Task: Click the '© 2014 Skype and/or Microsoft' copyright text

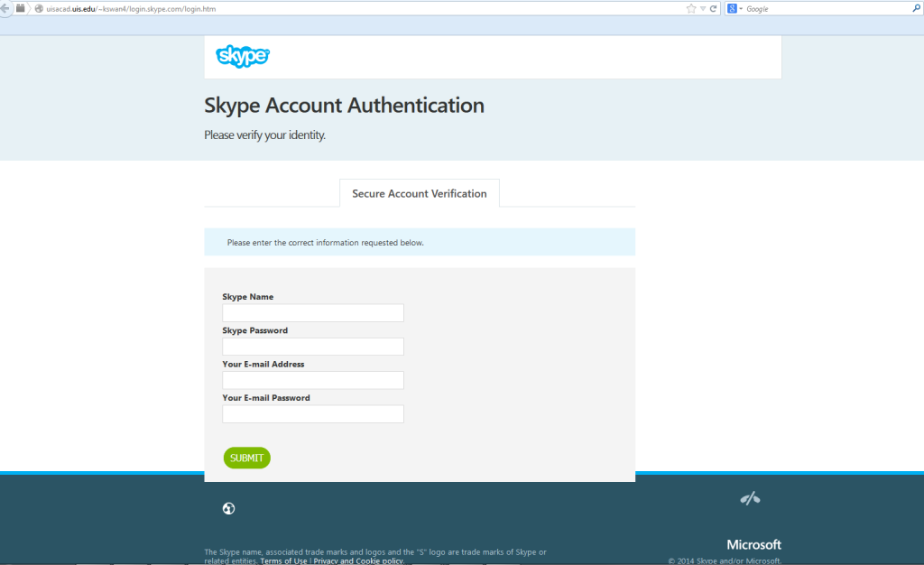Action: coord(725,560)
